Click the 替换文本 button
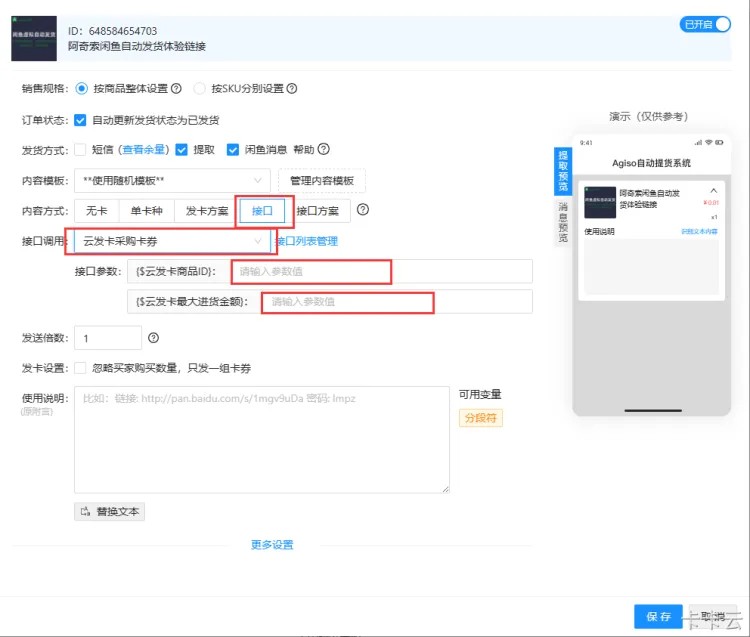Screen dimensions: 750x637 tap(110, 512)
